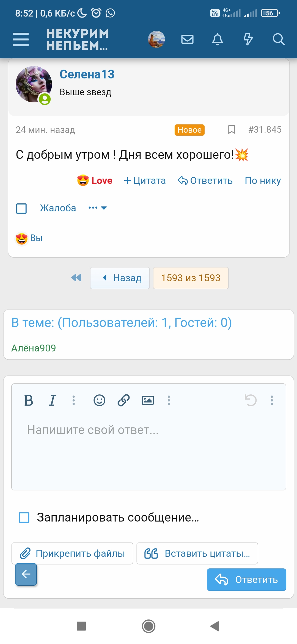297x644 pixels.
Task: Expand the post's three-dots dropdown menu
Action: (97, 208)
